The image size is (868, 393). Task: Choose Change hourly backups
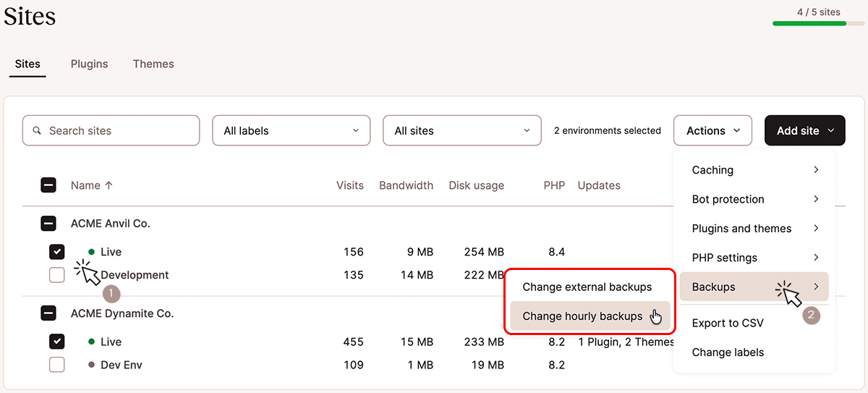[590, 316]
